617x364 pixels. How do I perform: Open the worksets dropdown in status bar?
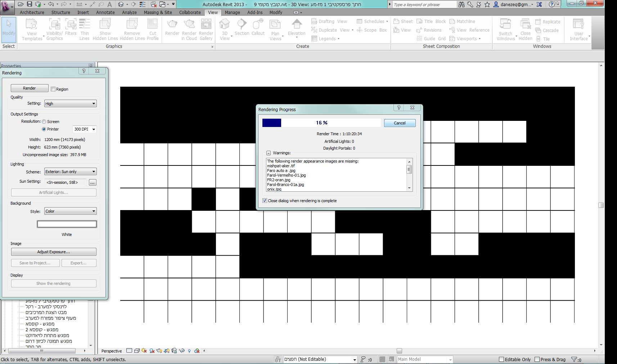[354, 359]
